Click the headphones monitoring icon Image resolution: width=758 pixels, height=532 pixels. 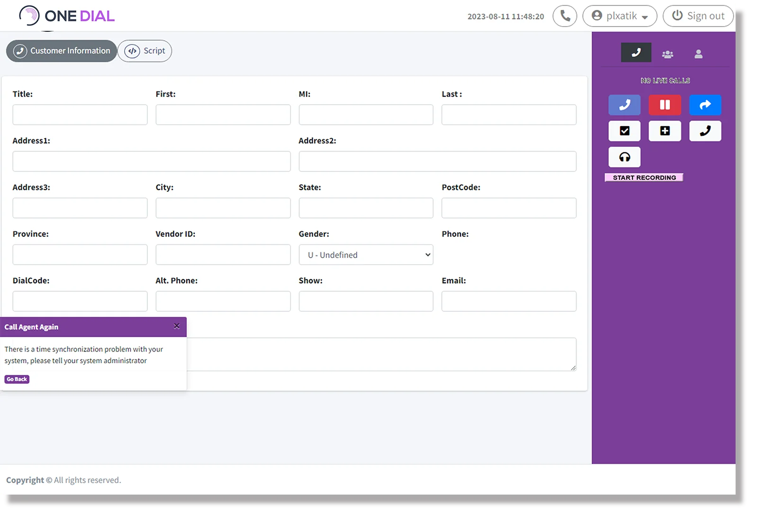click(624, 157)
